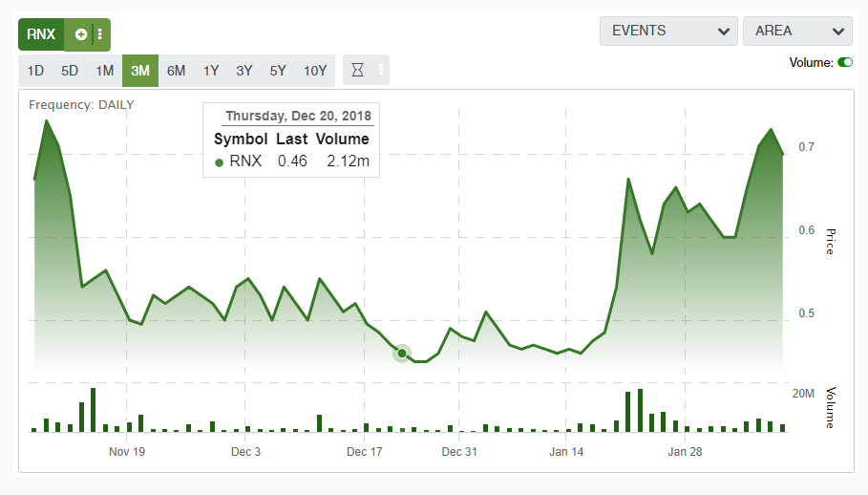Open the RNX symbol options dots menu
Image resolution: width=868 pixels, height=495 pixels.
click(99, 34)
